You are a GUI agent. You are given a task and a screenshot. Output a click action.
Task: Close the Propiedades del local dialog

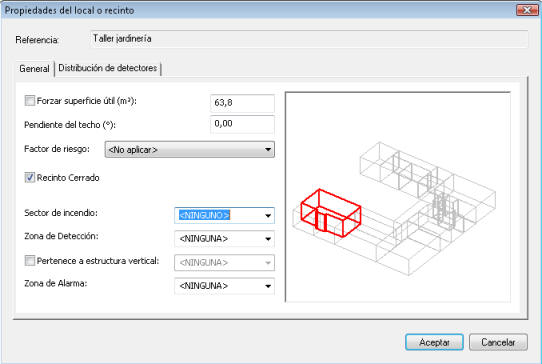(527, 10)
